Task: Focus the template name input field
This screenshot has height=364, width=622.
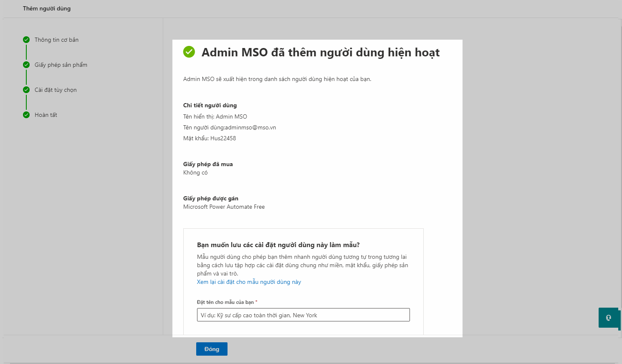Action: click(x=303, y=315)
